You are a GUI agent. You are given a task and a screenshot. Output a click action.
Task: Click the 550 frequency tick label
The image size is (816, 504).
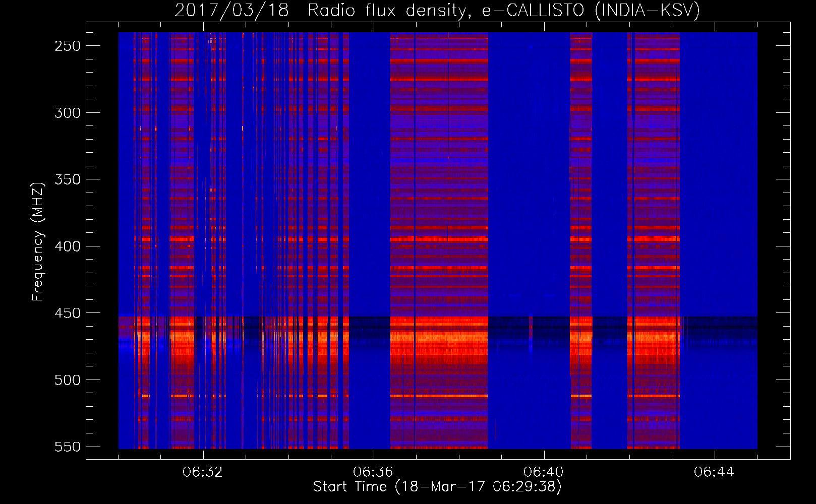pyautogui.click(x=68, y=447)
